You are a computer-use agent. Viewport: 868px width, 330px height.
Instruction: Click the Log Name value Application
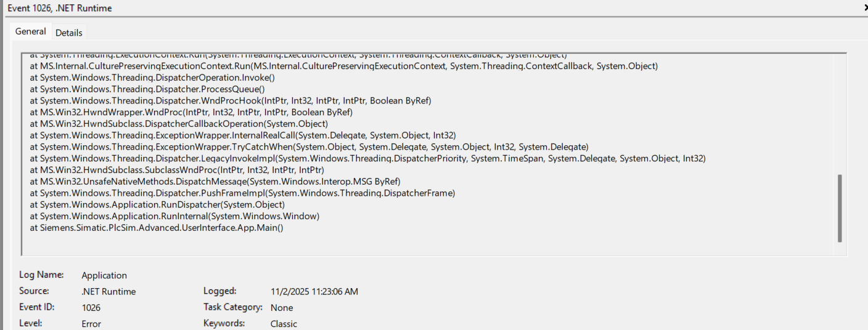click(x=104, y=275)
